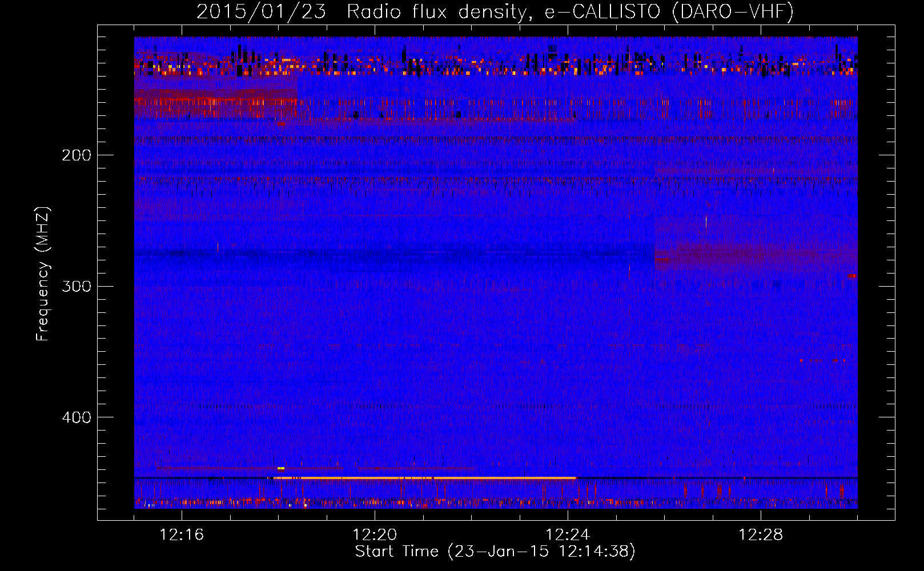Click the short yellow burst above the orange line

[280, 468]
